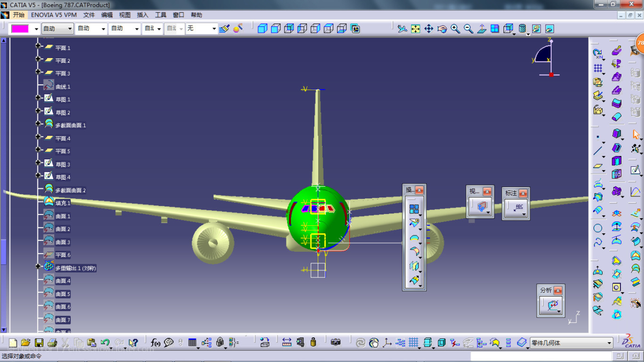
Task: Print using the printer icon
Action: tap(52, 342)
